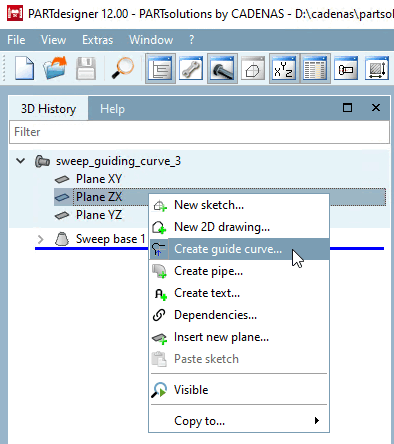Open the Extras menu
The width and height of the screenshot is (394, 444).
(x=97, y=40)
